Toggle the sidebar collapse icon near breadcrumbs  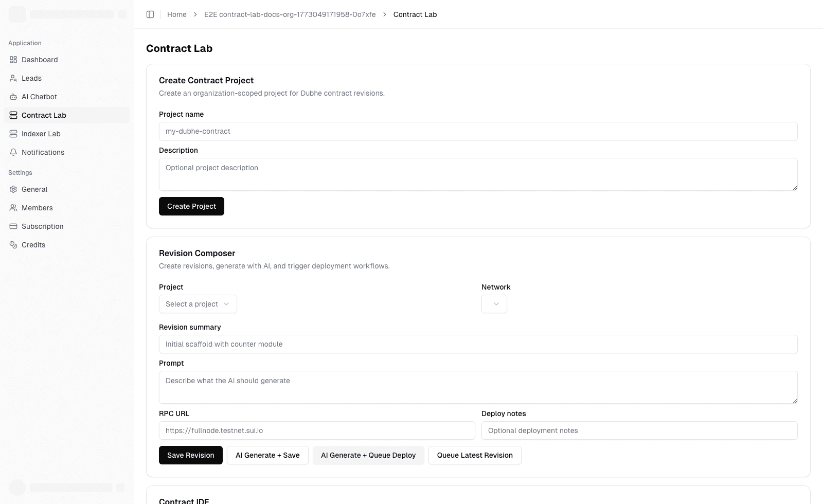tap(150, 14)
